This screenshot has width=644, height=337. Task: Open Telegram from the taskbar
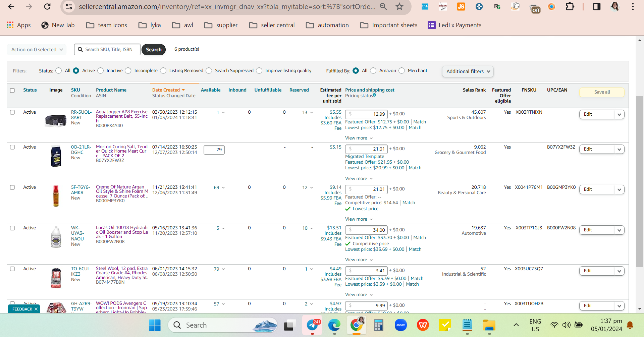[x=313, y=325]
